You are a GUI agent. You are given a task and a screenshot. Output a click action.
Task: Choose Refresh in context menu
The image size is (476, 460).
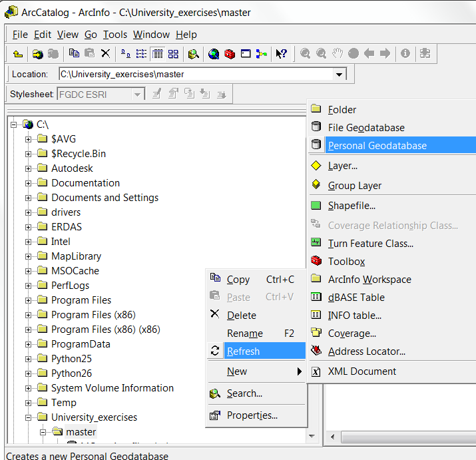(256, 351)
